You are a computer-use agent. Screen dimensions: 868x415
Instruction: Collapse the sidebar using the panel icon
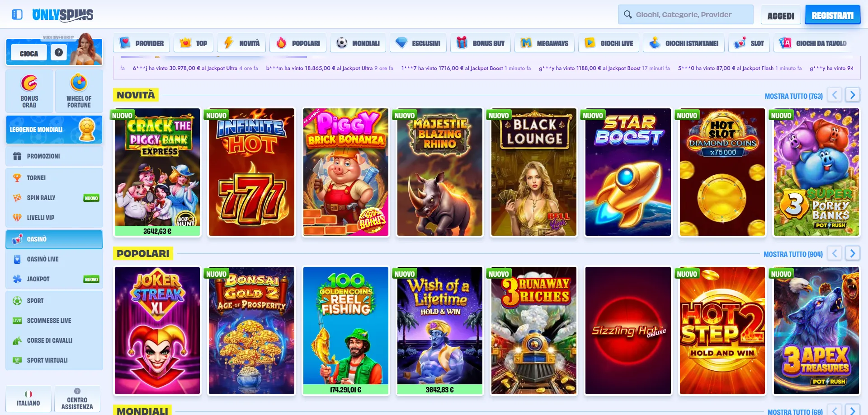17,14
